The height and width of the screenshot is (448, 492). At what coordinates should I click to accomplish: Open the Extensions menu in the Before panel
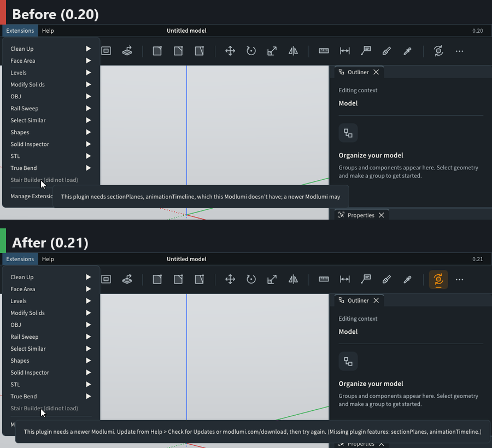[20, 31]
